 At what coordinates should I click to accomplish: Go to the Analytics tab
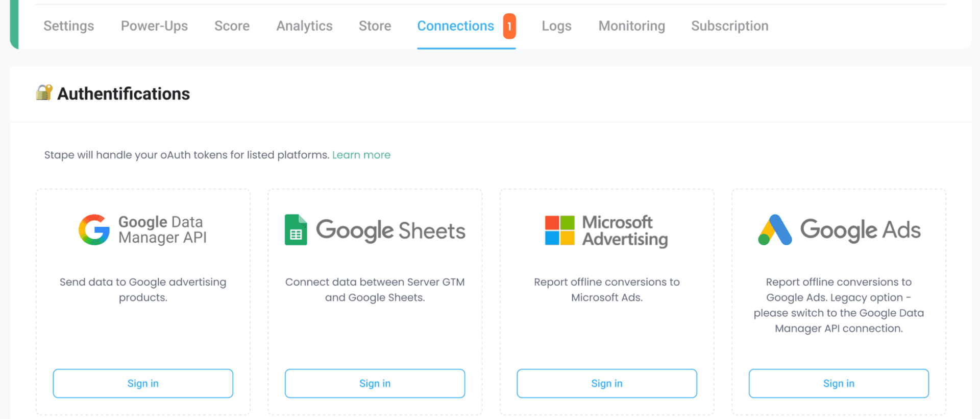[x=304, y=26]
